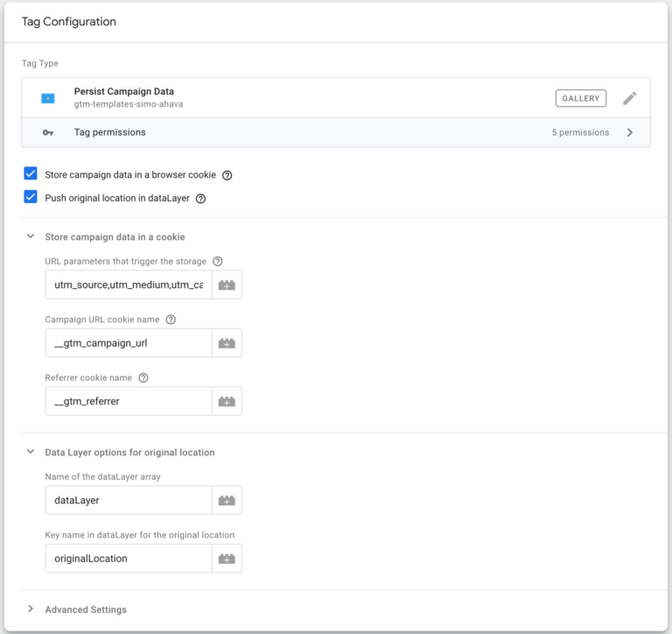The width and height of the screenshot is (672, 634).
Task: Click help icon next to browser cookie option
Action: [x=227, y=175]
